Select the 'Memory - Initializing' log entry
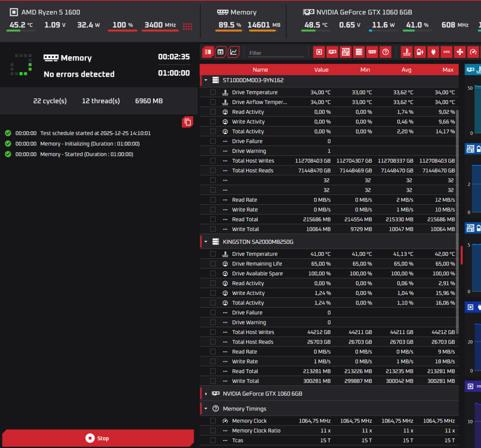481x448 pixels. [x=90, y=144]
